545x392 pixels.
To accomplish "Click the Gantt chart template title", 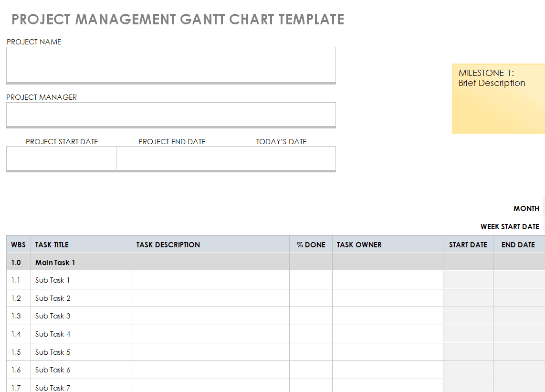I will (x=178, y=20).
